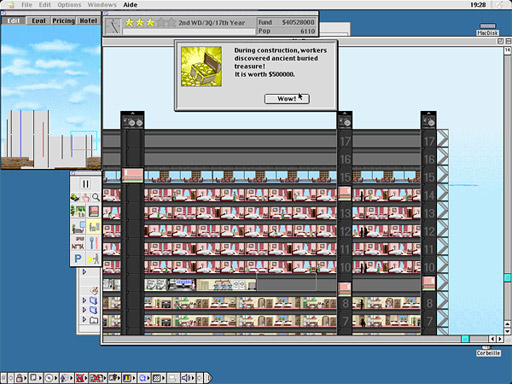Open the sound volume control strip module
Viewport: 512px width, 384px height.
[188, 378]
